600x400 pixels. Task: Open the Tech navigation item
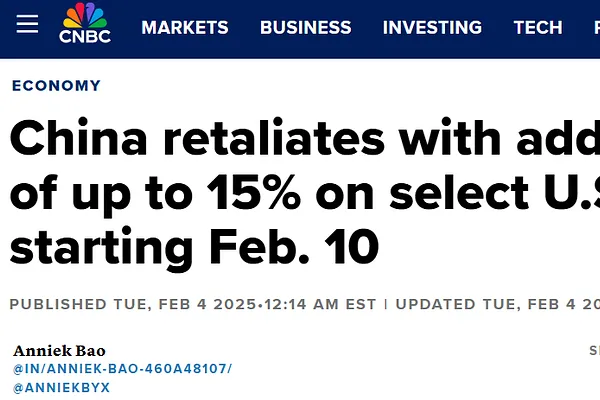pyautogui.click(x=538, y=28)
